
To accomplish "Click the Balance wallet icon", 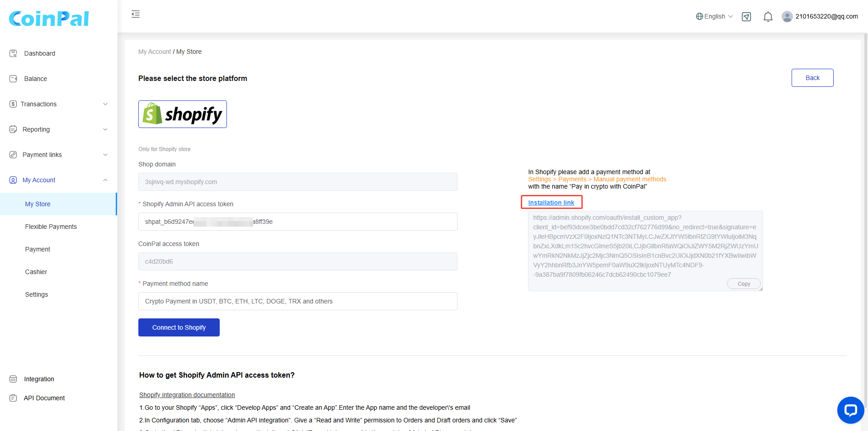I will coord(14,79).
